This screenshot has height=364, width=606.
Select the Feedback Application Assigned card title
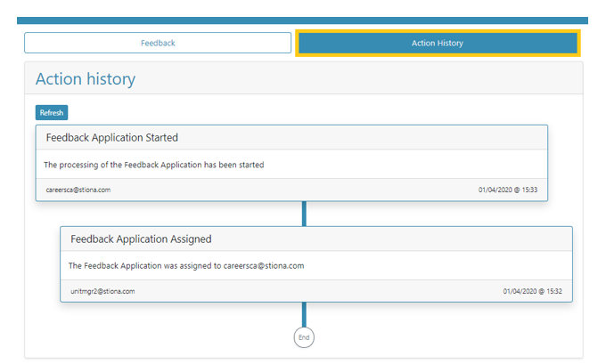(x=141, y=239)
